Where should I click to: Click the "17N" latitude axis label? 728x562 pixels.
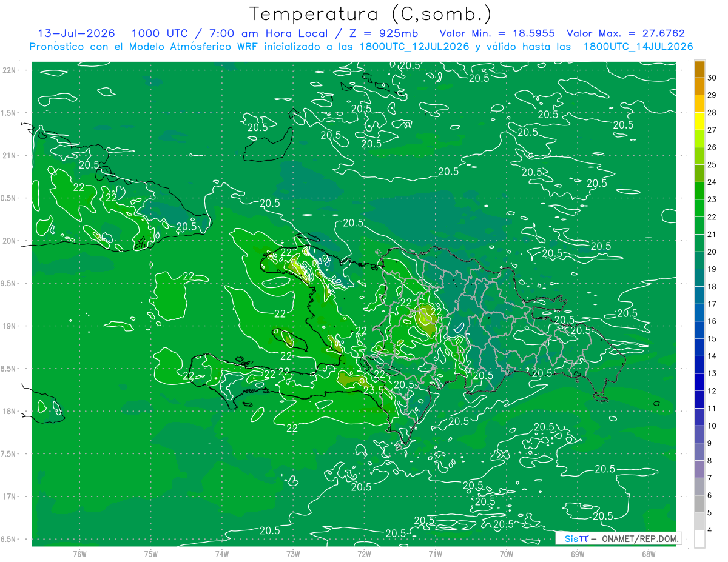(9, 497)
